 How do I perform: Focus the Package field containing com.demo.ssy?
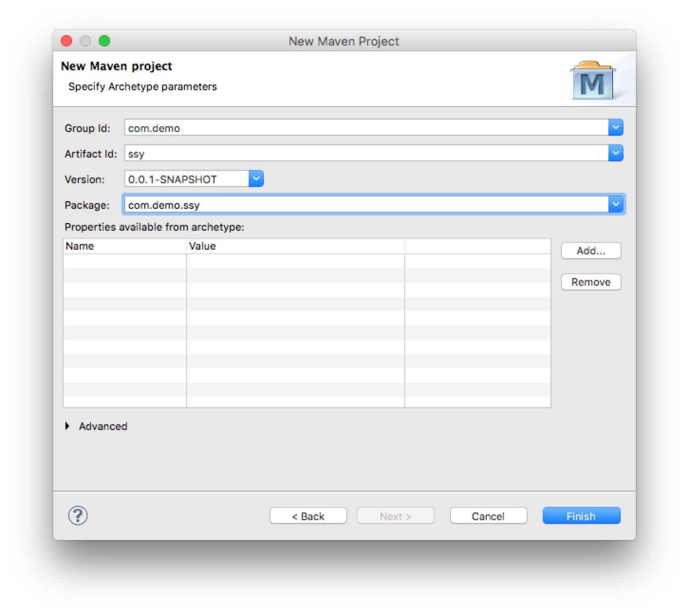click(x=366, y=205)
